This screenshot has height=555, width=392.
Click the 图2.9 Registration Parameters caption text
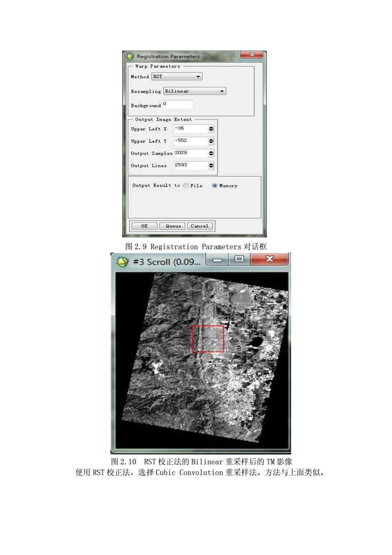[196, 246]
